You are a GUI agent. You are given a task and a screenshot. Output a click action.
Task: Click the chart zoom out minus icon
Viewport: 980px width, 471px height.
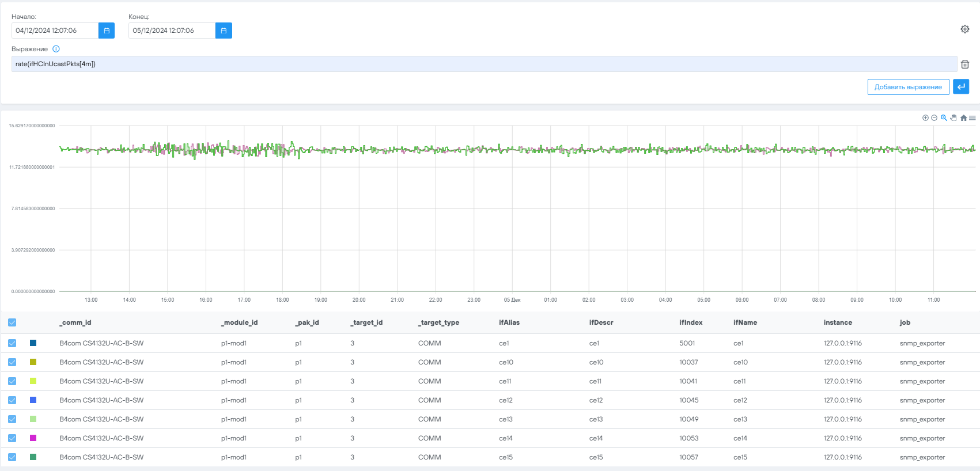[934, 118]
